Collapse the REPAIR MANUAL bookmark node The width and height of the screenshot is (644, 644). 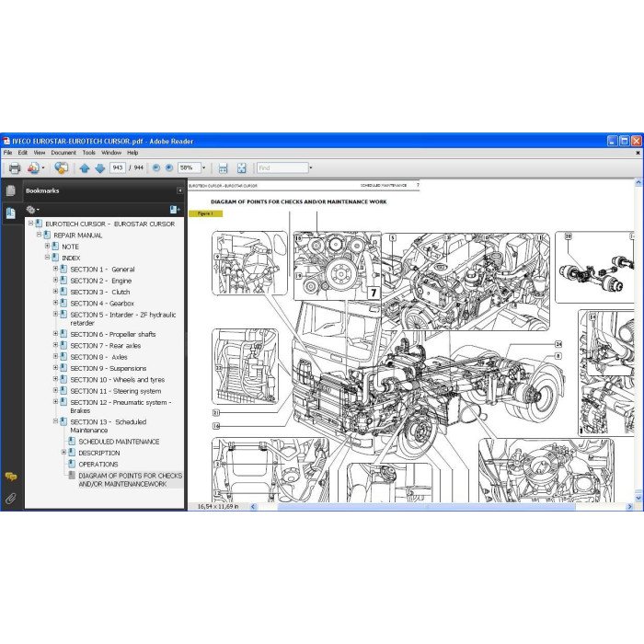point(39,235)
